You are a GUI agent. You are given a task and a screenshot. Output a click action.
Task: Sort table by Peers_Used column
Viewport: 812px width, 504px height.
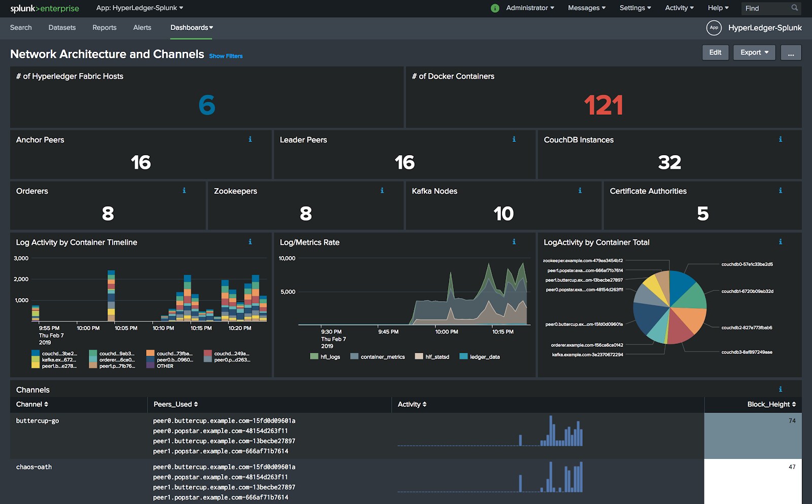click(x=176, y=404)
